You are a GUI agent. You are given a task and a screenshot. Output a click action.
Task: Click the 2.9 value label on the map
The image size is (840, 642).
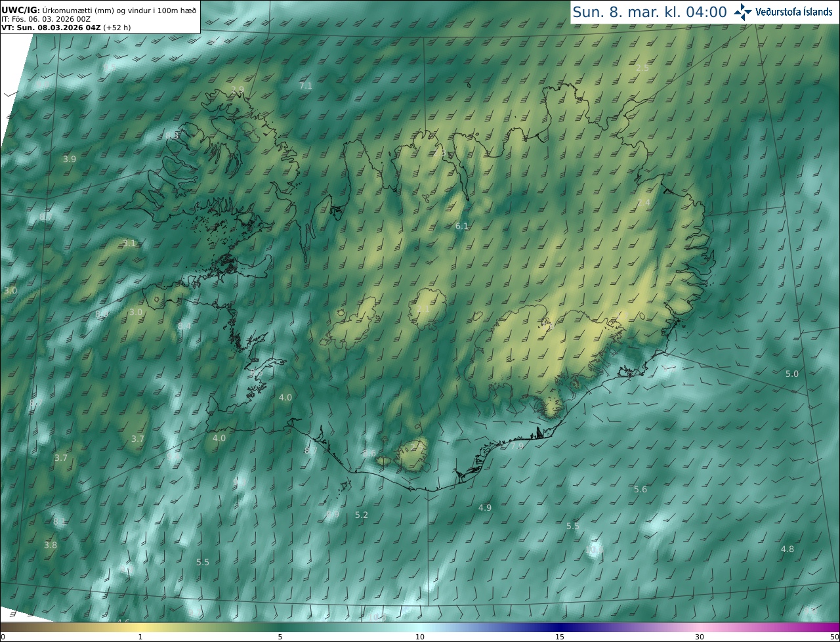click(x=238, y=89)
